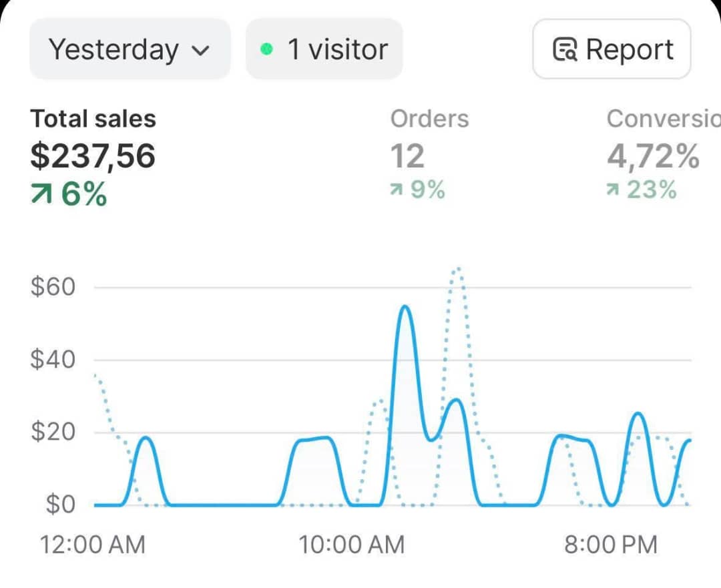The height and width of the screenshot is (588, 721).
Task: Open the 1 visitor live view
Action: pyautogui.click(x=324, y=49)
